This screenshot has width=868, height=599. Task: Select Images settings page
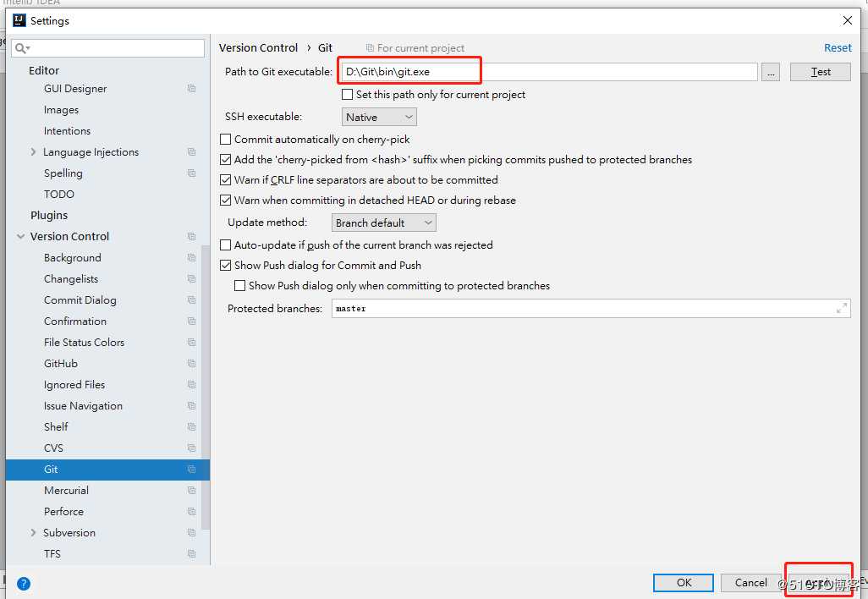(62, 110)
